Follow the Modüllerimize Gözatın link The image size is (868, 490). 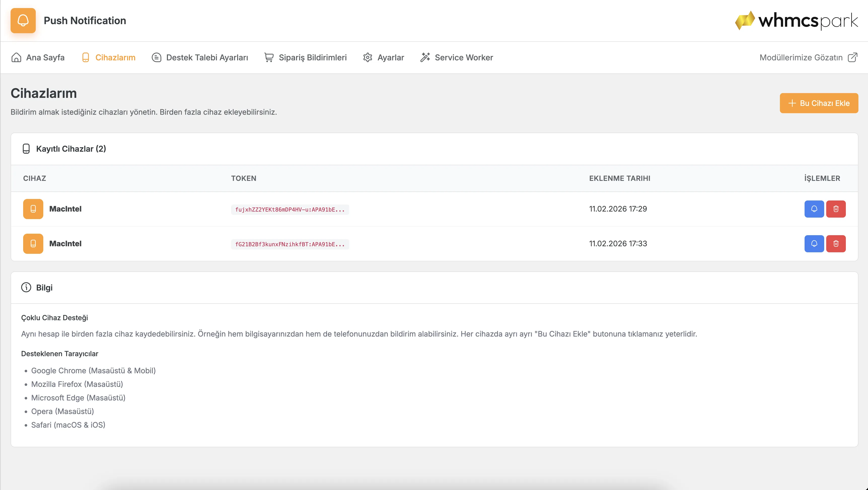pyautogui.click(x=808, y=58)
